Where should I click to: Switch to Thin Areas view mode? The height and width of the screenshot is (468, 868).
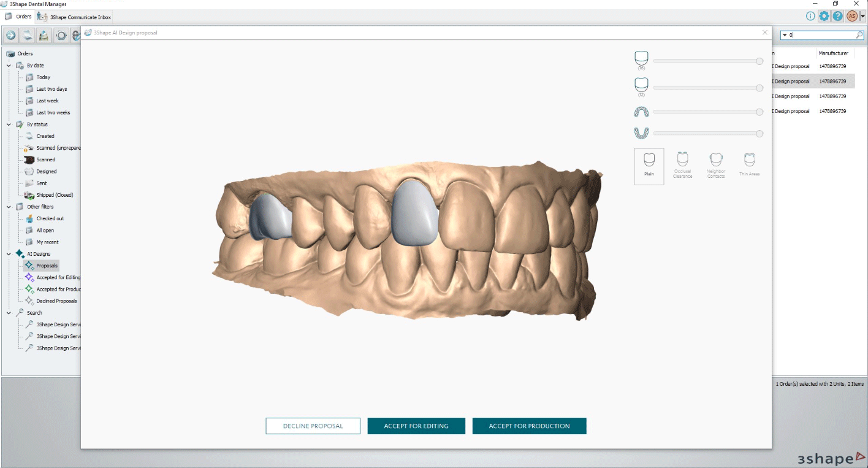point(749,166)
